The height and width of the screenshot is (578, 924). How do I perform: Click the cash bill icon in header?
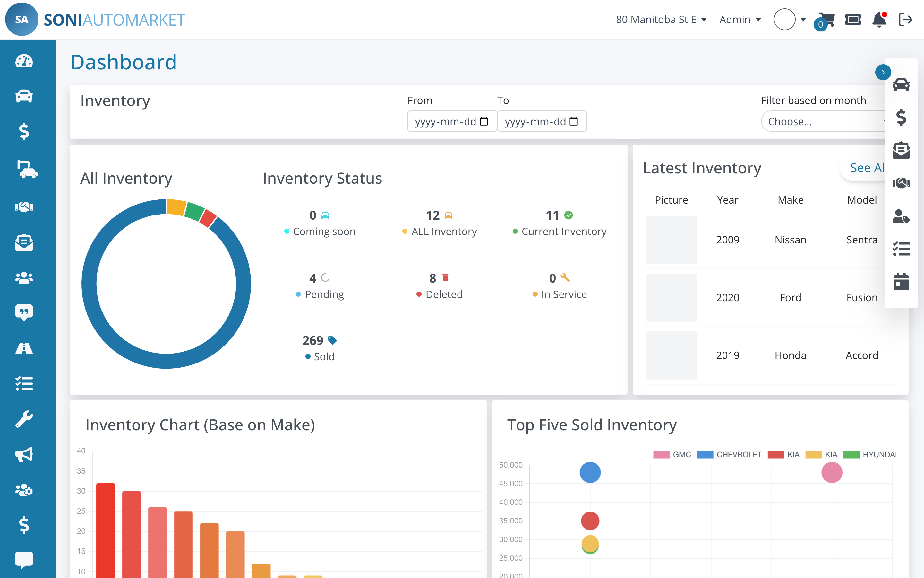pos(852,20)
